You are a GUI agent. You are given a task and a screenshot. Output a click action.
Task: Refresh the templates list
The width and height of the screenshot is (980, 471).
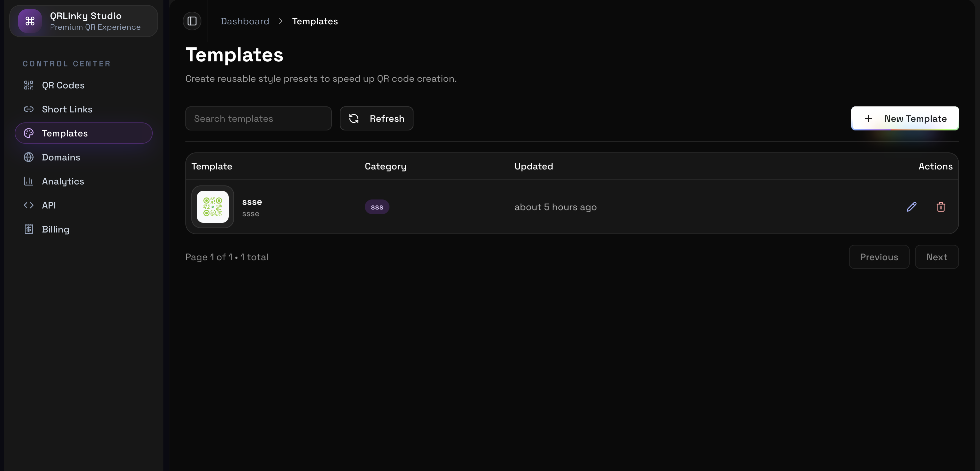point(376,118)
